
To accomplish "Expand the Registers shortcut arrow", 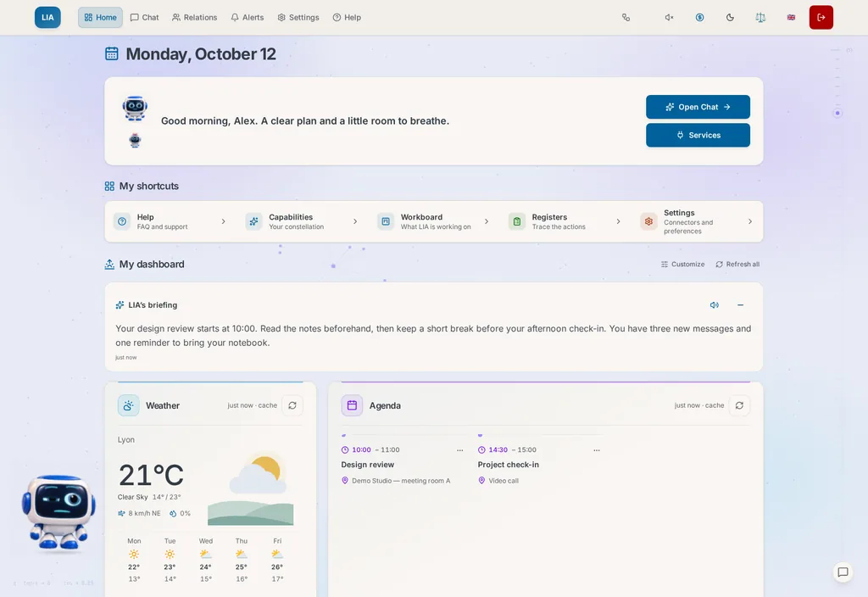I will point(618,221).
